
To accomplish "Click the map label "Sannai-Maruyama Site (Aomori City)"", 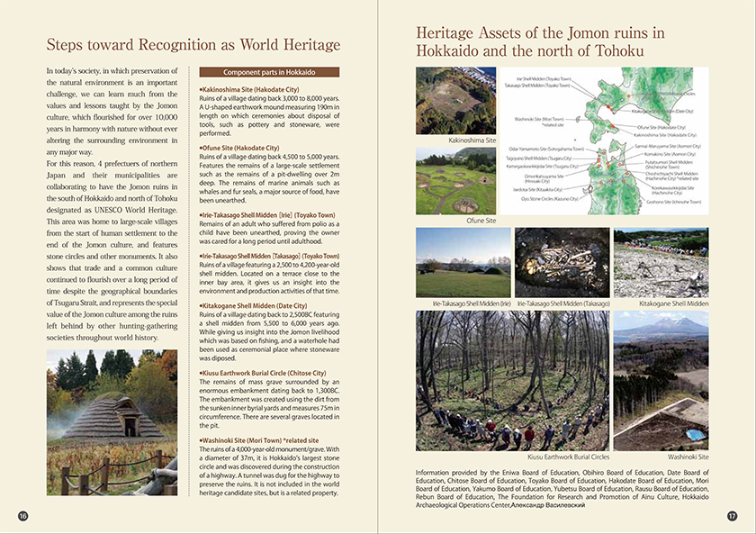I will click(x=668, y=146).
